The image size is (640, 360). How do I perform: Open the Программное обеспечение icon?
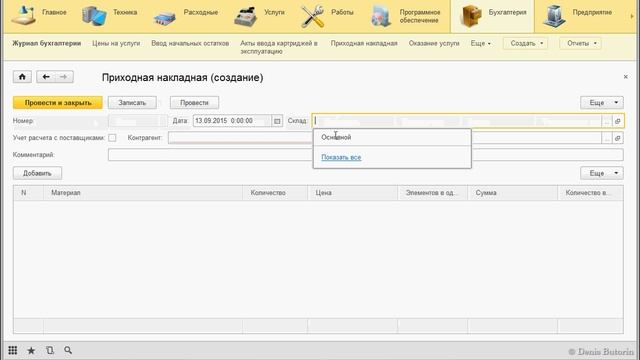tap(381, 16)
